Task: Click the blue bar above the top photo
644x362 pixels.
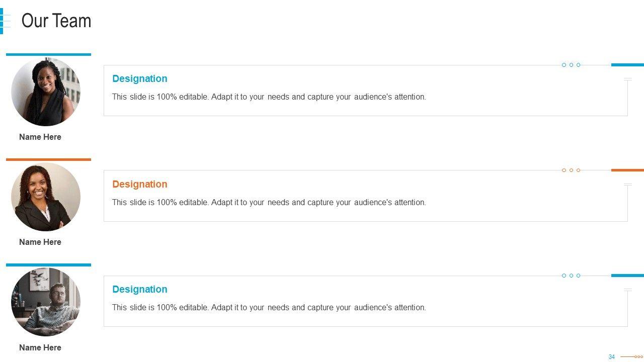Action: click(x=48, y=54)
